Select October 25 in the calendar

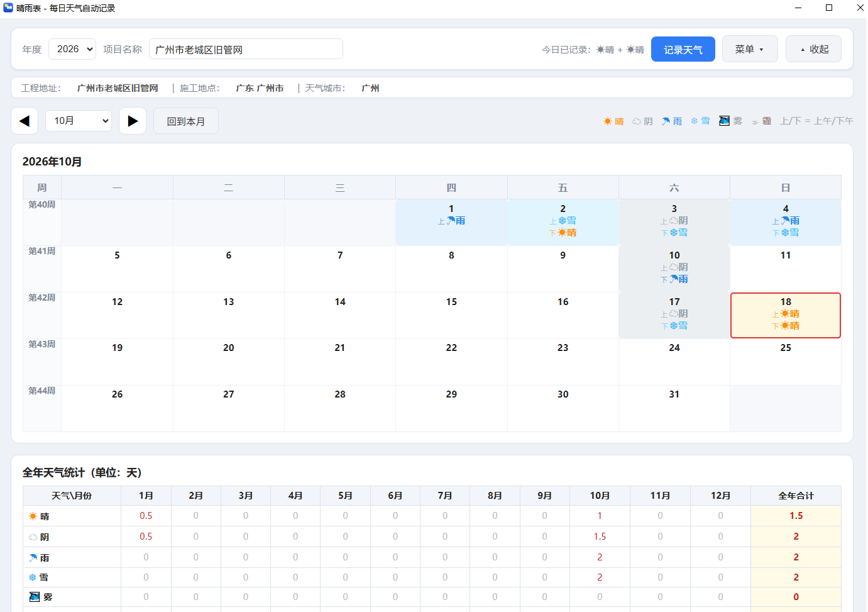786,362
